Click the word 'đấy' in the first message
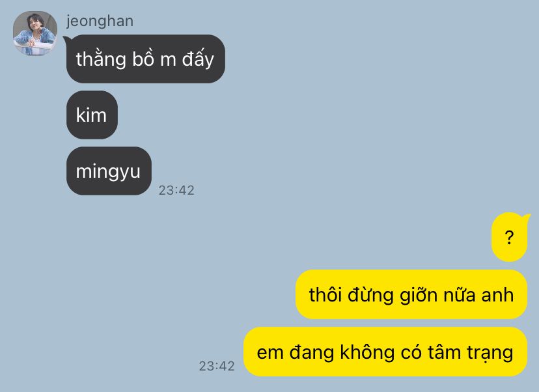This screenshot has height=392, width=539. tap(198, 59)
